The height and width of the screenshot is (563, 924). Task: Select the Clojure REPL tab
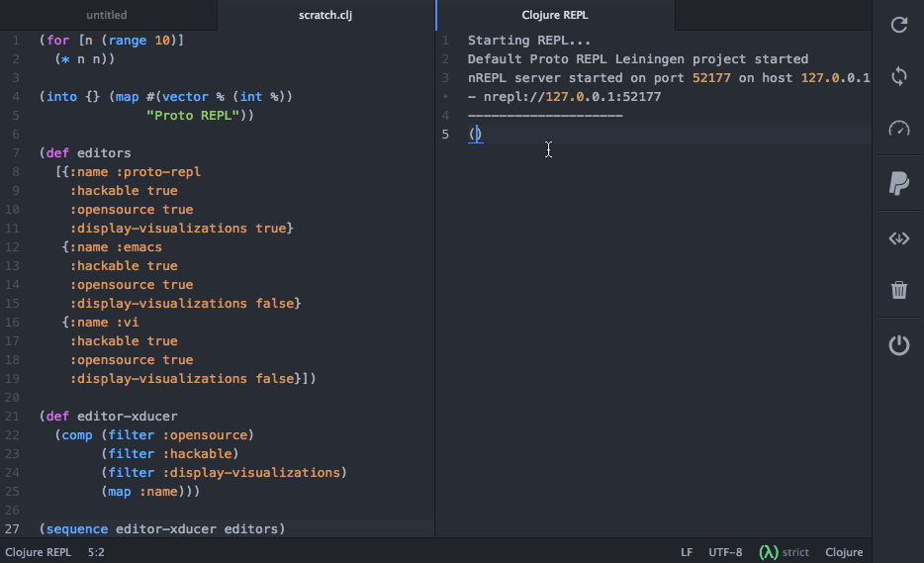tap(555, 15)
